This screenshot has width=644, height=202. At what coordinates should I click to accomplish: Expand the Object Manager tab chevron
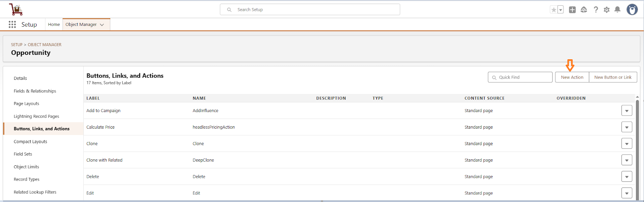(102, 25)
